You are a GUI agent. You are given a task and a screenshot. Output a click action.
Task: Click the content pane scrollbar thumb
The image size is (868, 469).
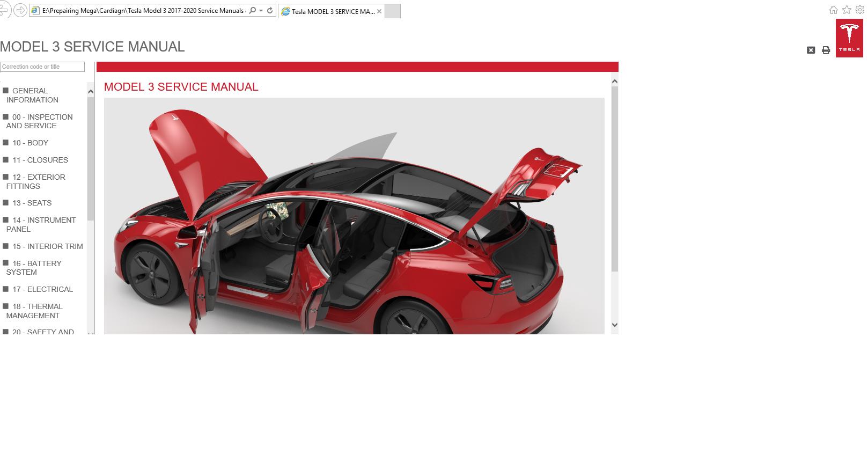pyautogui.click(x=615, y=179)
